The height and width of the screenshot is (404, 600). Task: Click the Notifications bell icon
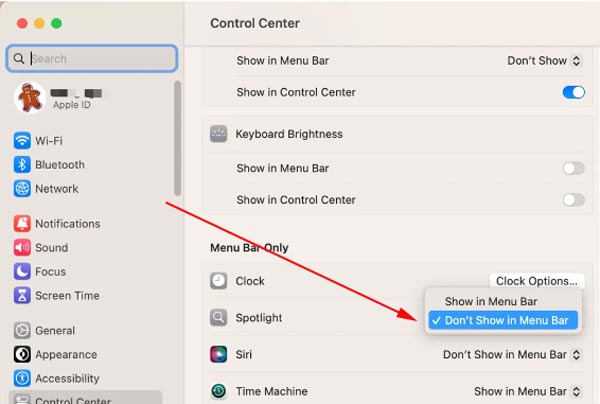click(22, 224)
